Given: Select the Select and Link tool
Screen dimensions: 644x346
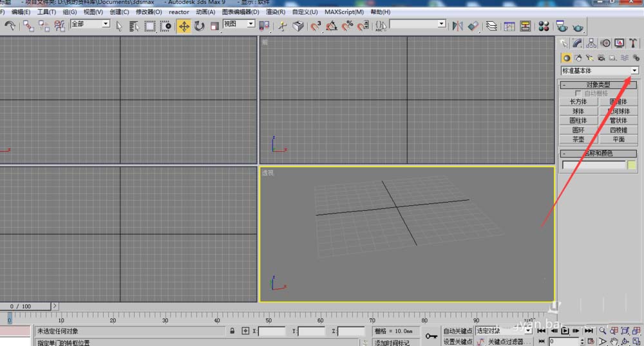Looking at the screenshot, I should pyautogui.click(x=28, y=26).
